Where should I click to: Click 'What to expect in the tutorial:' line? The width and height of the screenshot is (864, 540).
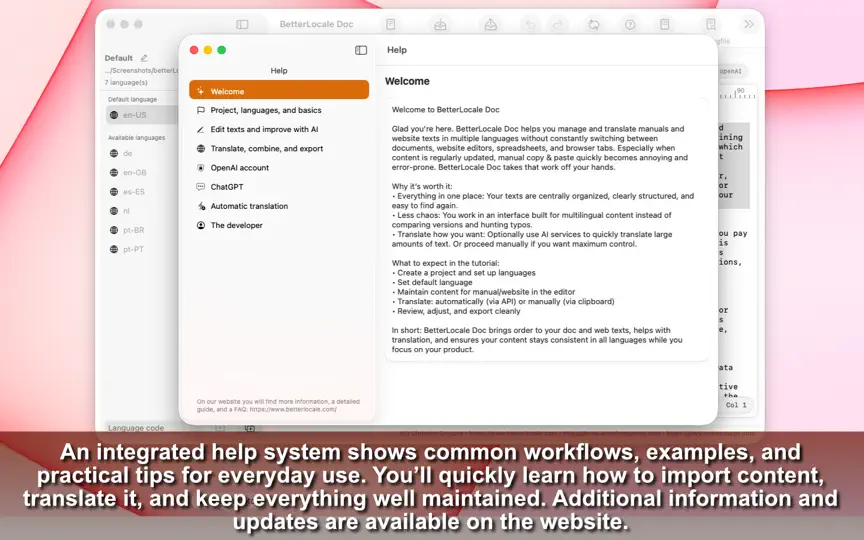click(446, 263)
